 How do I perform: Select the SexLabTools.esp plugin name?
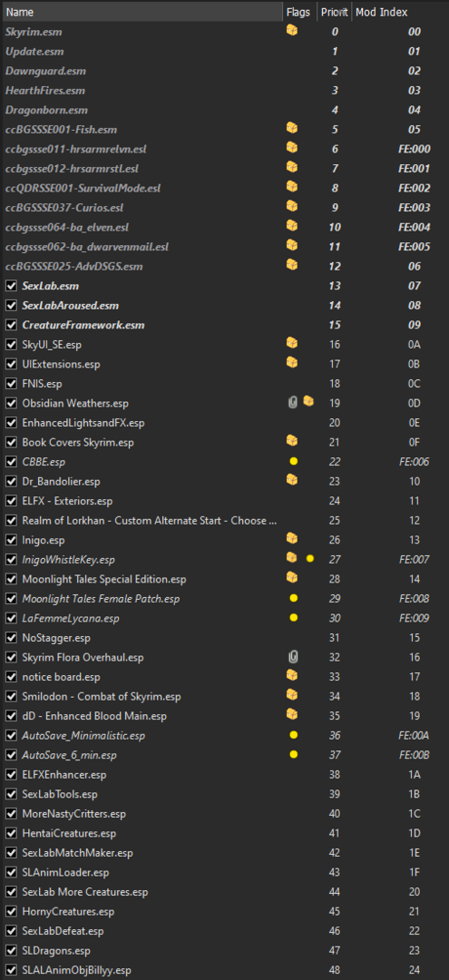pos(60,794)
